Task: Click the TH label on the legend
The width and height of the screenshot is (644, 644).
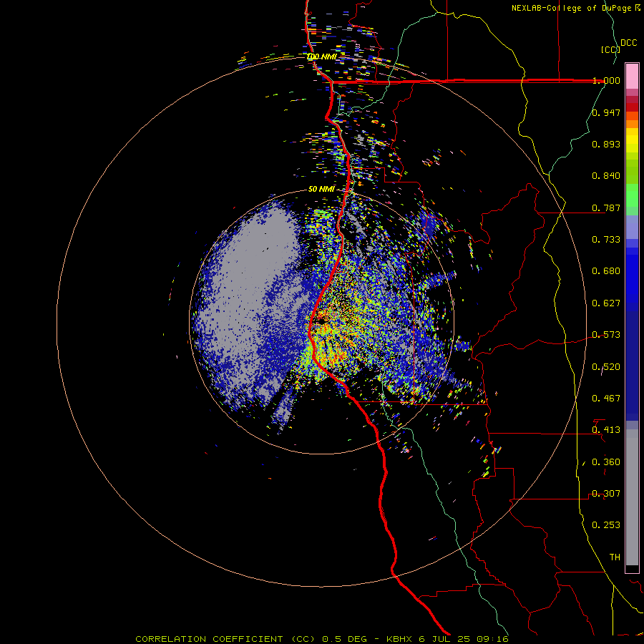Action: point(615,557)
